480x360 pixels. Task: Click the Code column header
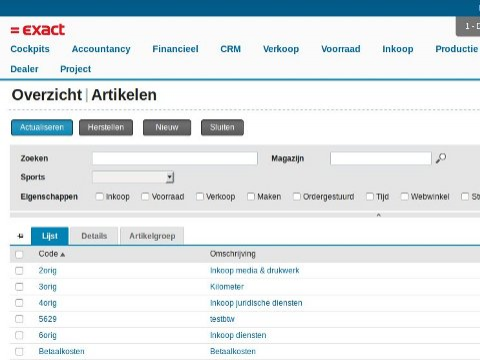pos(48,254)
